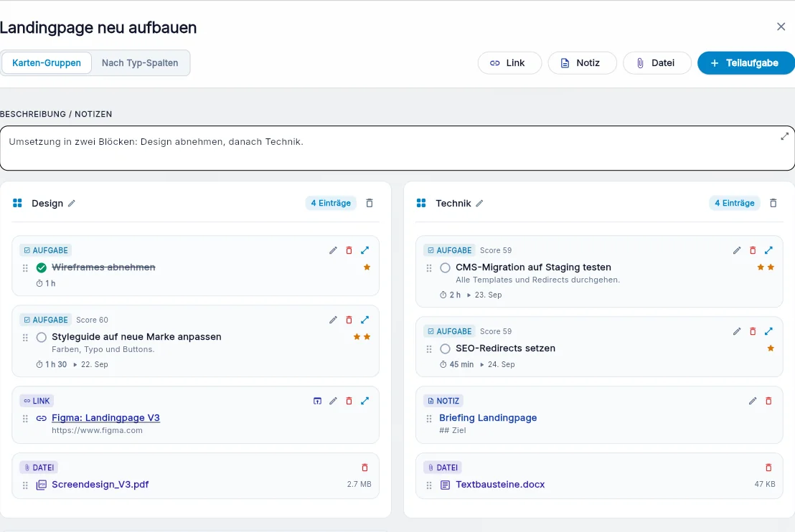Viewport: 795px width, 532px height.
Task: Add a new Link
Action: pyautogui.click(x=509, y=63)
